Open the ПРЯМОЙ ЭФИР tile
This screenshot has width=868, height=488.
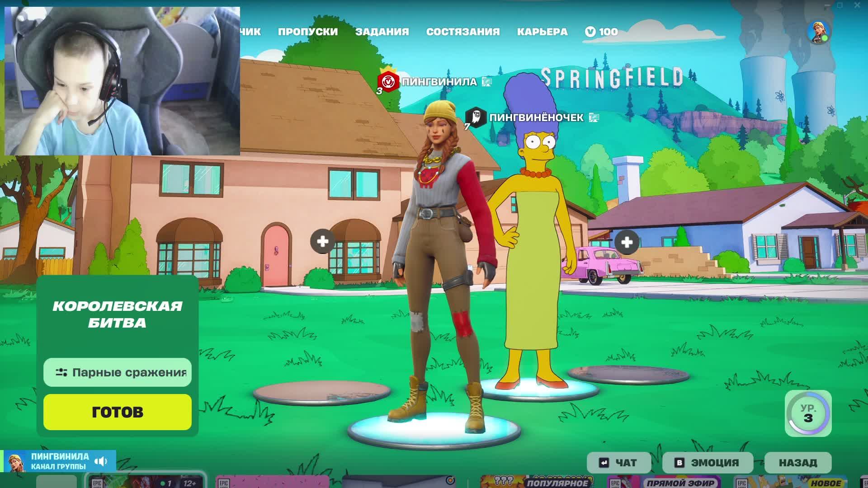[x=680, y=482]
